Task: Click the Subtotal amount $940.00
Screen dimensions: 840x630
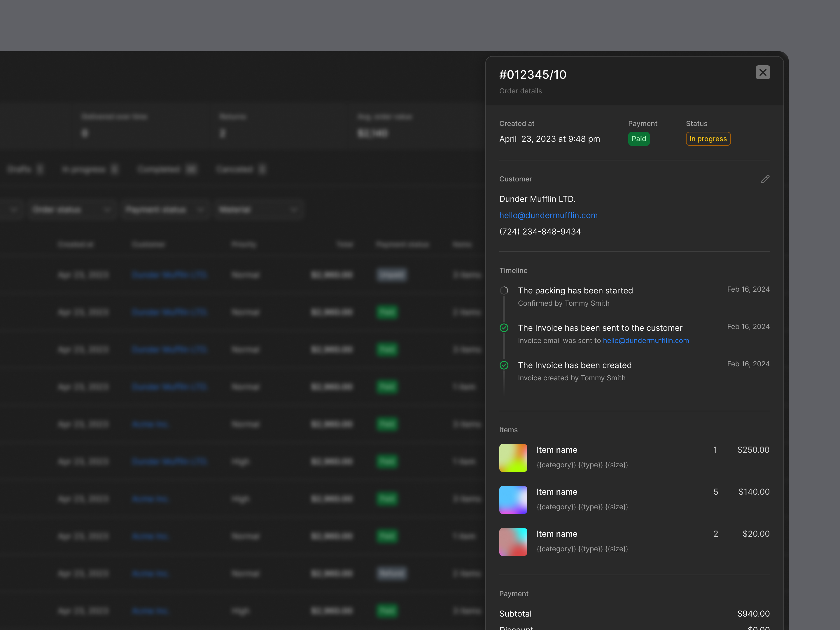Action: point(753,614)
